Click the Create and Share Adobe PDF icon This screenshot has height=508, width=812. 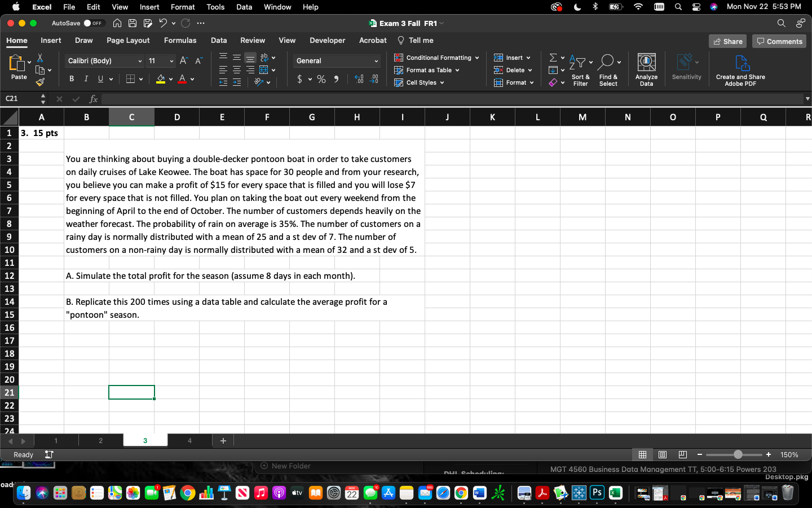740,68
